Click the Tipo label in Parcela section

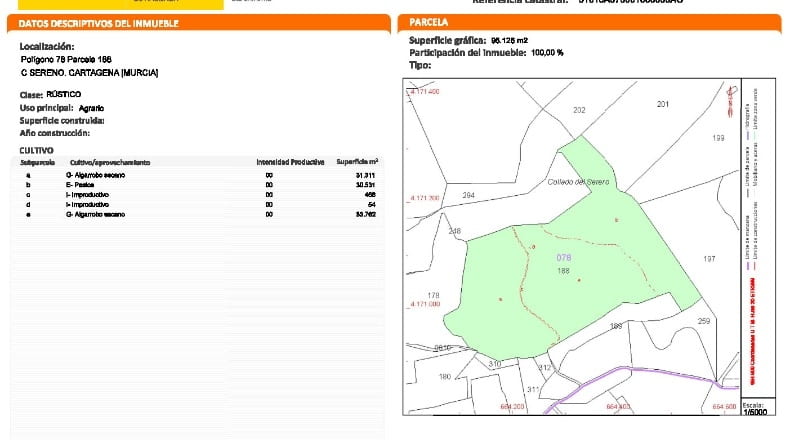point(420,66)
